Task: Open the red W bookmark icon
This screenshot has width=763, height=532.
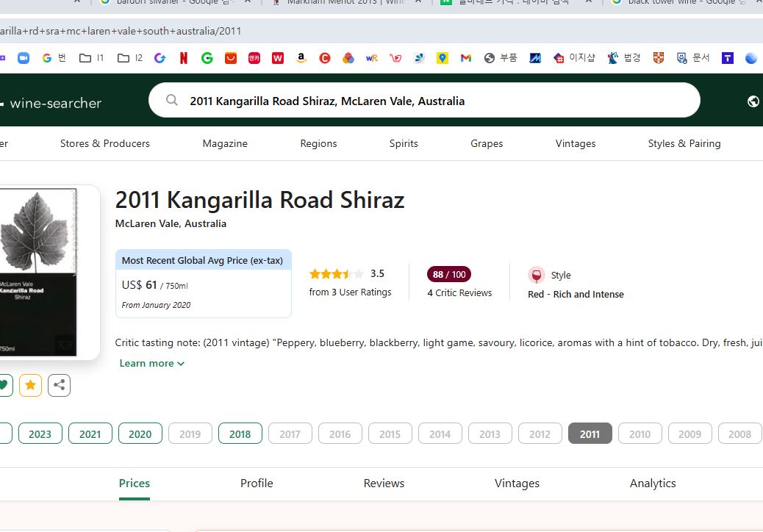Action: pos(278,58)
